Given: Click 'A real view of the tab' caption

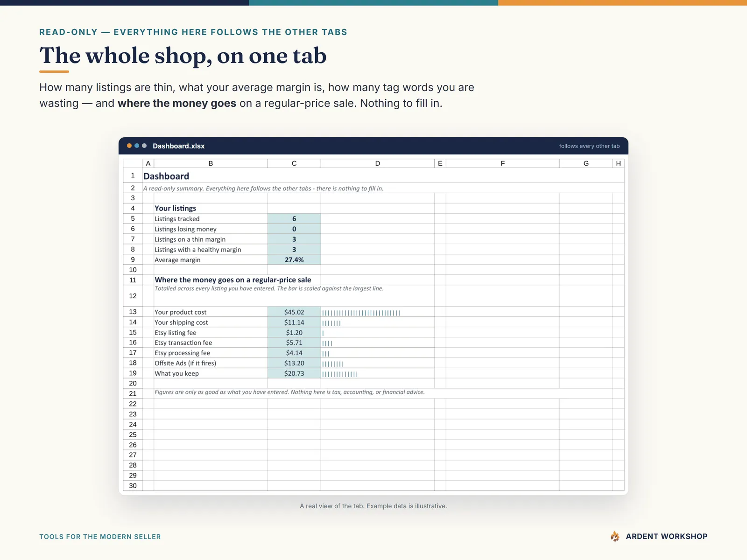Looking at the screenshot, I should (373, 506).
